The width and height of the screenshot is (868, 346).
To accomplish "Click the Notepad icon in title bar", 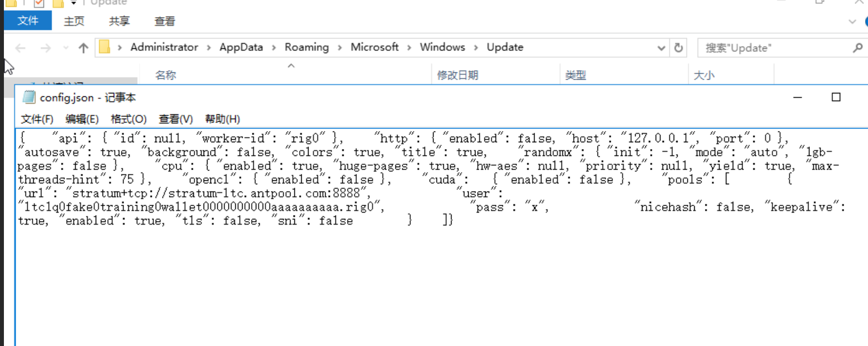I will coord(29,97).
